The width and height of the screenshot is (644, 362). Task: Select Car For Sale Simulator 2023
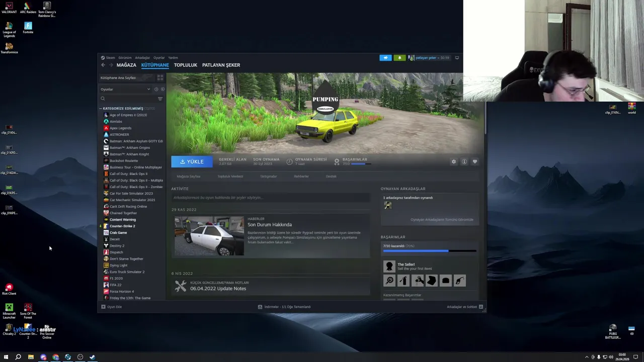131,194
